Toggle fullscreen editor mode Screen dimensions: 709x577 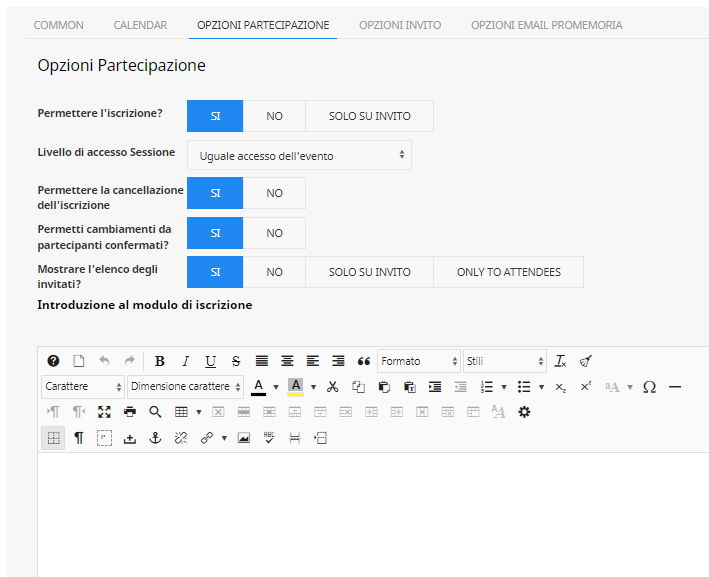pos(104,412)
